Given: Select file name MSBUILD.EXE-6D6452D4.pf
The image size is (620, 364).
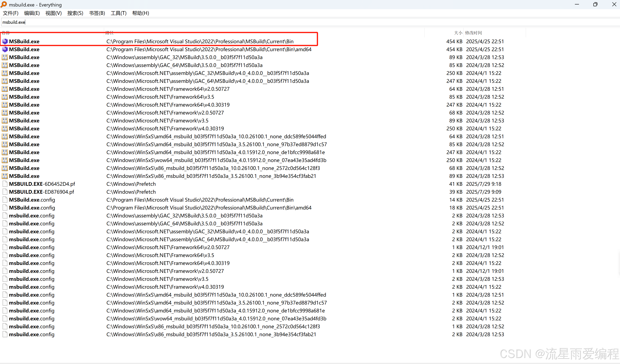Looking at the screenshot, I should tap(42, 184).
